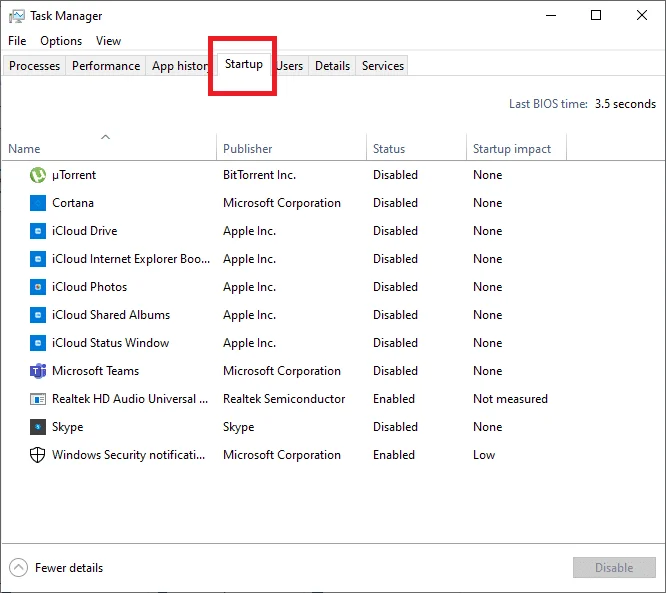Collapse view with Fewer details arrow
This screenshot has height=593, width=666.
pos(18,568)
